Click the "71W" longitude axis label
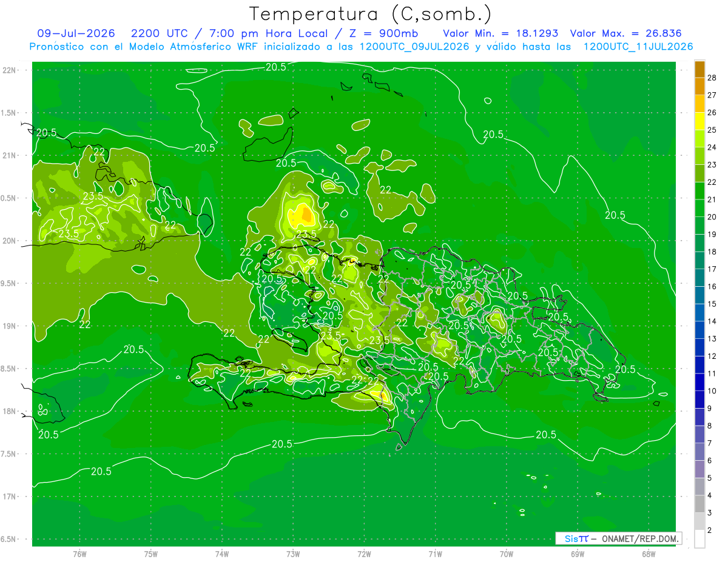 [435, 554]
